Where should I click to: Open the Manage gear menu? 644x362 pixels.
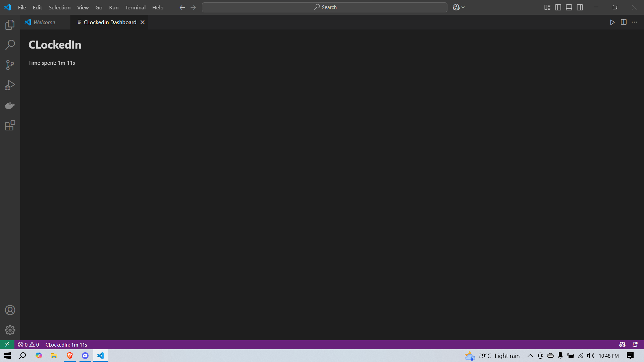click(x=10, y=330)
